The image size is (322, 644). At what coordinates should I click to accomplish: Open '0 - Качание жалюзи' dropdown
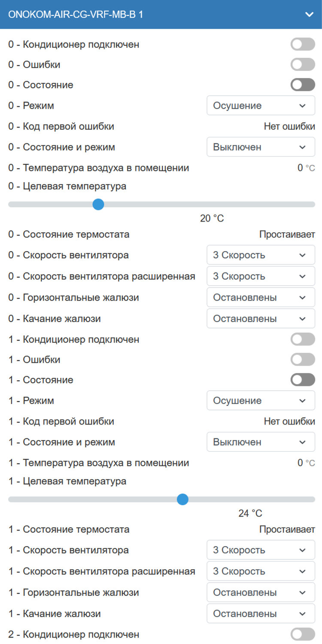[261, 319]
